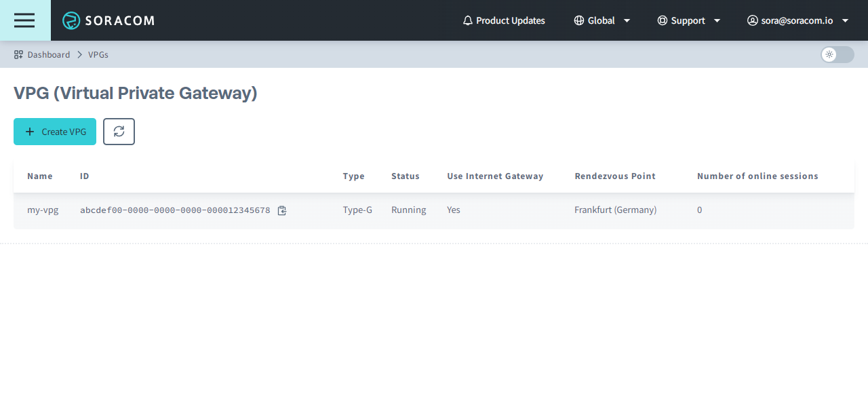Click the Create VPG button
868x407 pixels.
[55, 131]
